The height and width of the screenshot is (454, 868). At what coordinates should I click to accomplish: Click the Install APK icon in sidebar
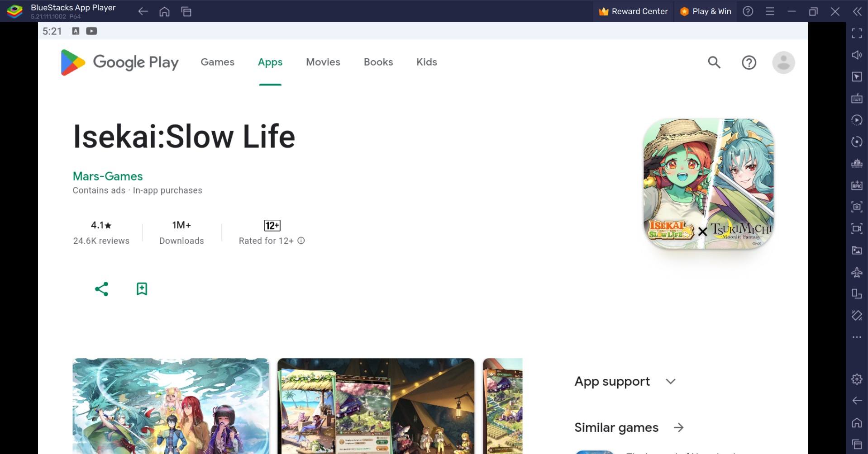point(857,185)
